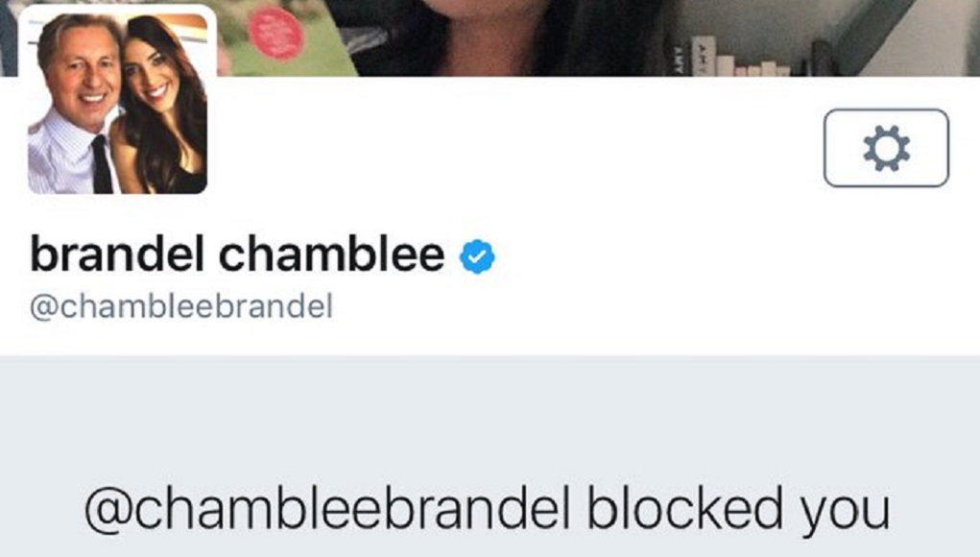Open the gear settings menu button
This screenshot has height=557, width=980.
pos(886,148)
